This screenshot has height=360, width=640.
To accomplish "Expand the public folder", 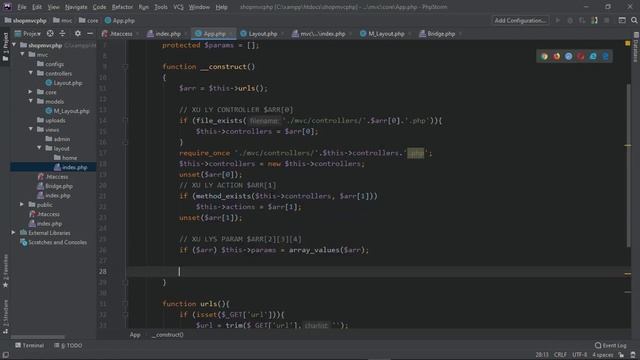I will (x=22, y=204).
